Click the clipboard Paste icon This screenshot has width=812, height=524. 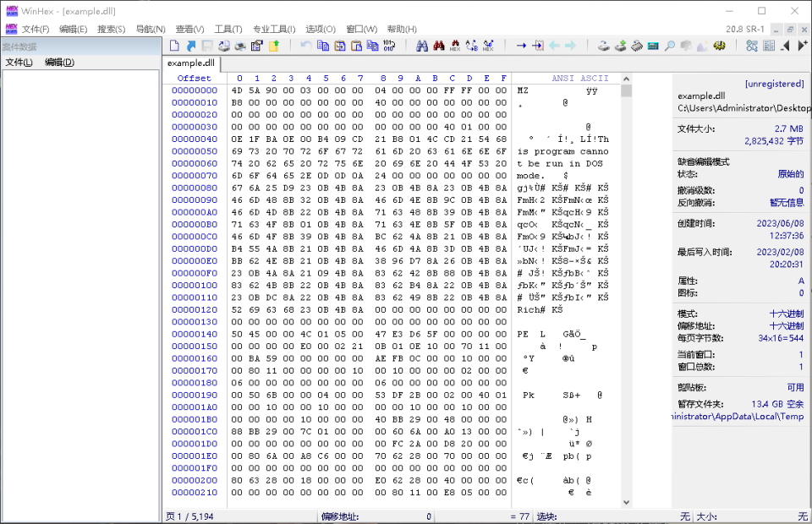coord(356,46)
